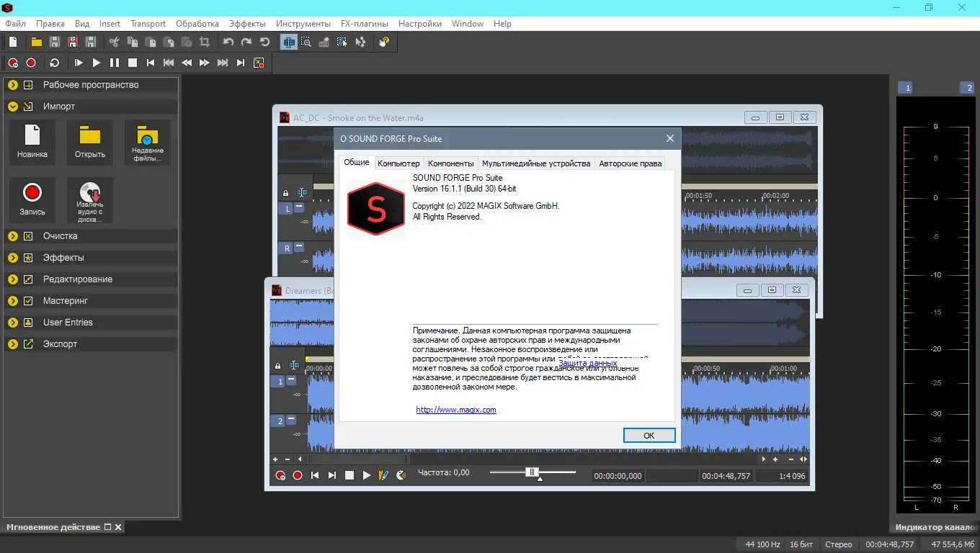Toggle the R channel in the AC_DC window
The height and width of the screenshot is (553, 980).
287,248
